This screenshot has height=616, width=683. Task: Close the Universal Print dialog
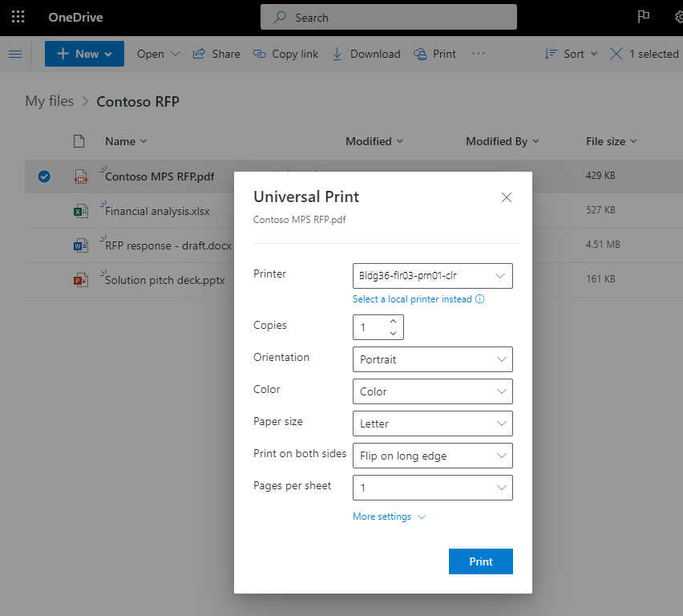(506, 197)
